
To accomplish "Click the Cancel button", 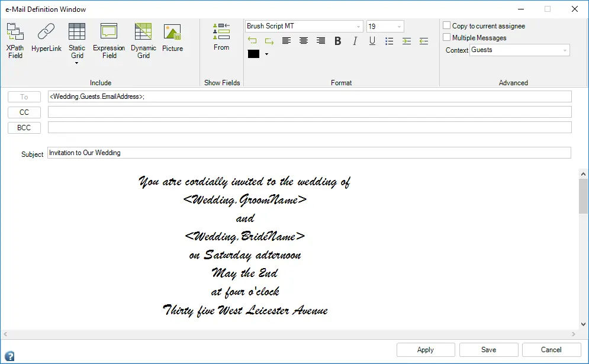I will [551, 350].
